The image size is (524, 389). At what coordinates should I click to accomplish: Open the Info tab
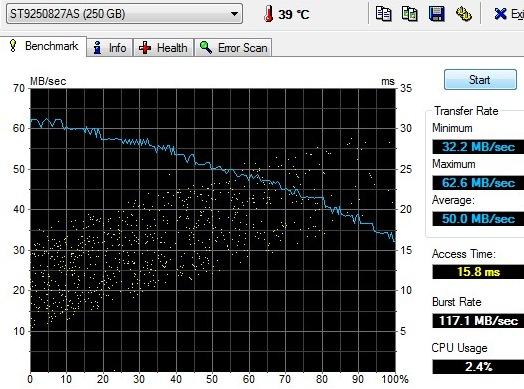(110, 48)
